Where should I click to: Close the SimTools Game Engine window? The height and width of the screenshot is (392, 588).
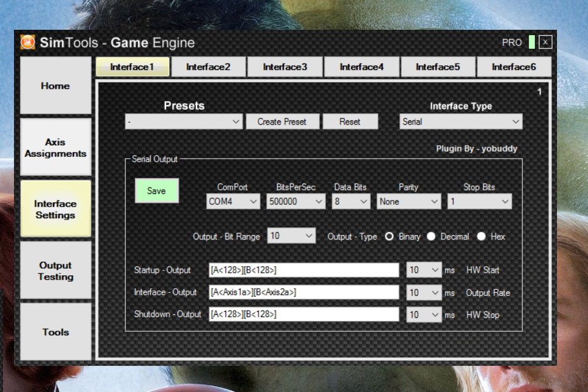[545, 42]
